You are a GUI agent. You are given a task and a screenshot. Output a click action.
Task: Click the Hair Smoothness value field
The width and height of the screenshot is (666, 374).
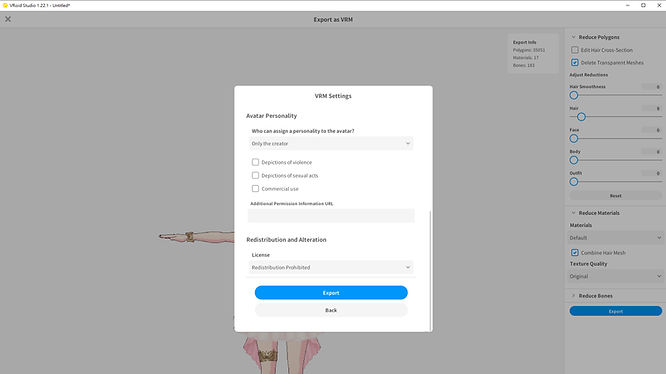tap(652, 87)
